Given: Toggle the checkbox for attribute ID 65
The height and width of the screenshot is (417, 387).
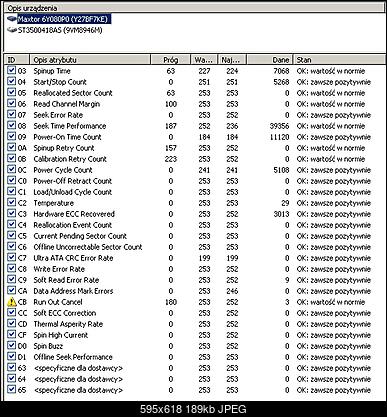Looking at the screenshot, I should pos(12,390).
